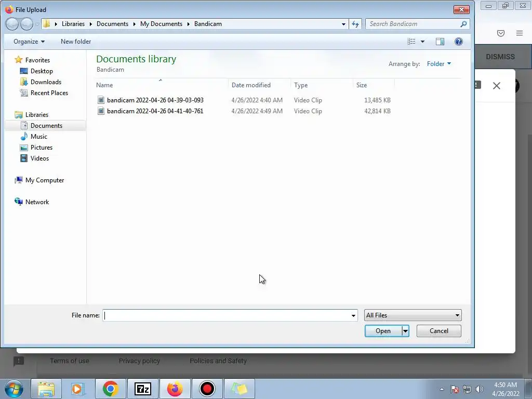
Task: Open the view options dropdown arrow
Action: [422, 42]
